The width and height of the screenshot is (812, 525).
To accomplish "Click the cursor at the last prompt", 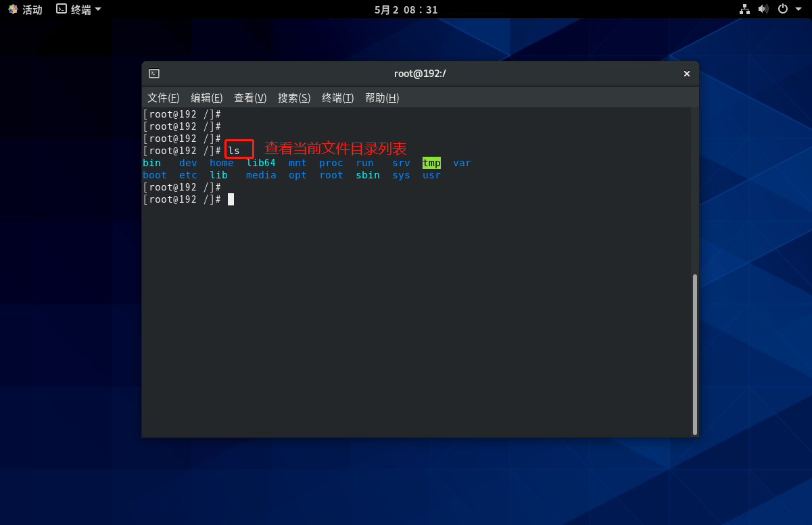I will pyautogui.click(x=231, y=199).
